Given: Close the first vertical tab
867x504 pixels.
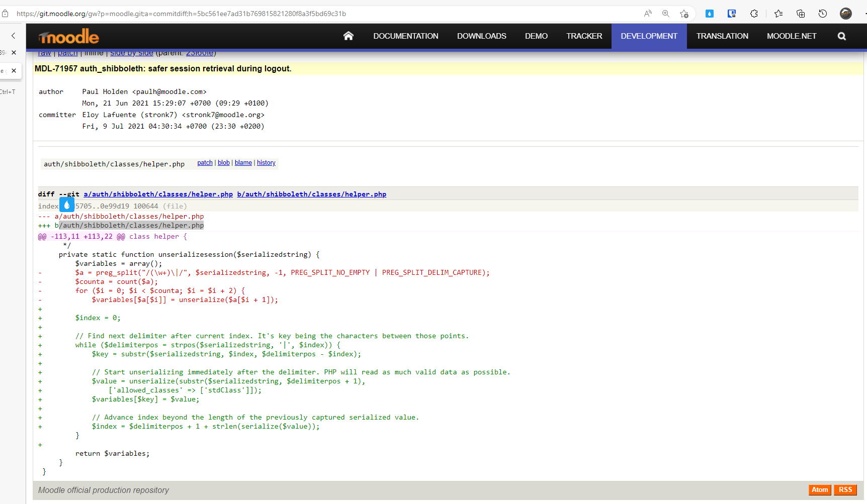Looking at the screenshot, I should pos(14,52).
